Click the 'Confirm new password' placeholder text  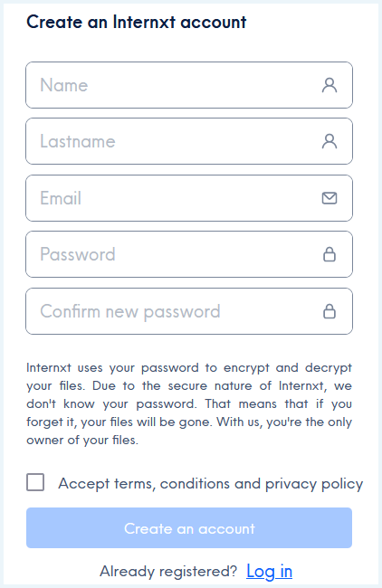pyautogui.click(x=130, y=311)
